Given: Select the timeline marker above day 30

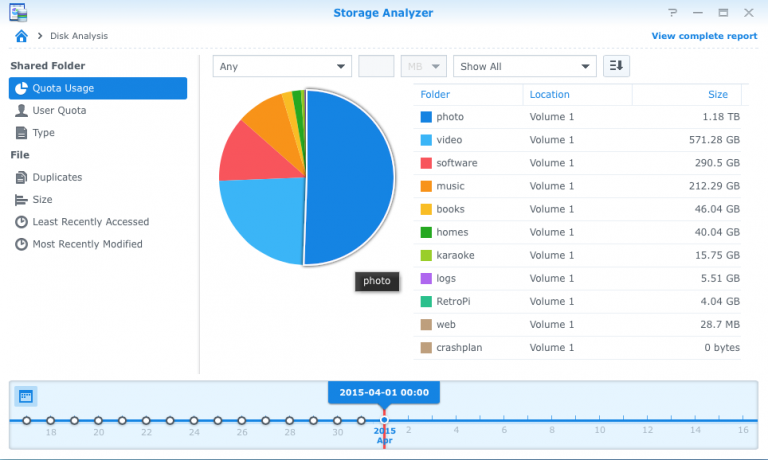Looking at the screenshot, I should [x=337, y=420].
